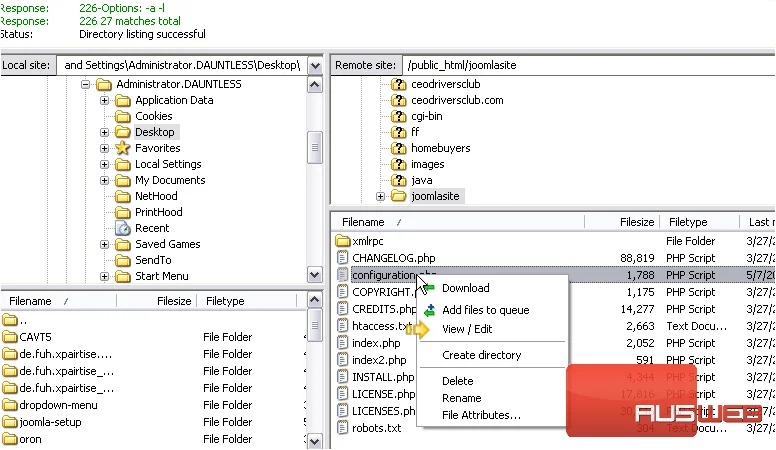The width and height of the screenshot is (776, 450).
Task: Select Create directory menu entry
Action: (482, 355)
